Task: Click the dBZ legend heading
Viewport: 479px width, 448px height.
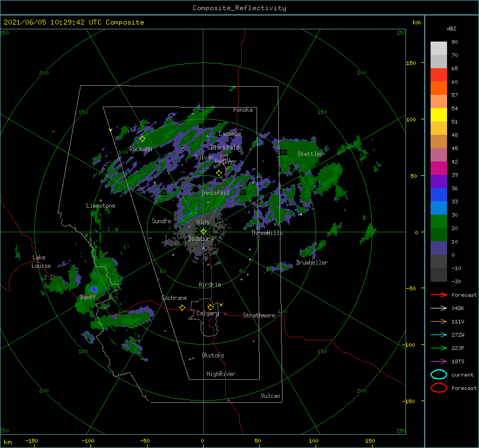Action: pyautogui.click(x=451, y=28)
